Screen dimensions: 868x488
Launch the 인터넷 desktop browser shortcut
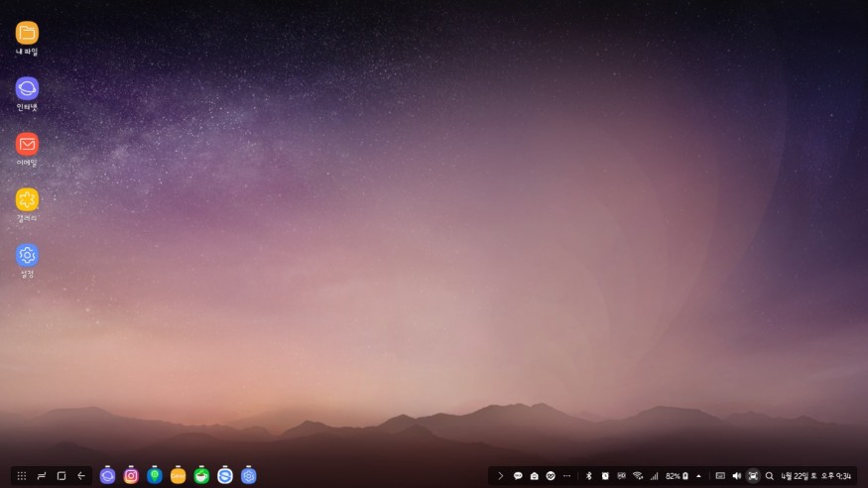[x=27, y=88]
